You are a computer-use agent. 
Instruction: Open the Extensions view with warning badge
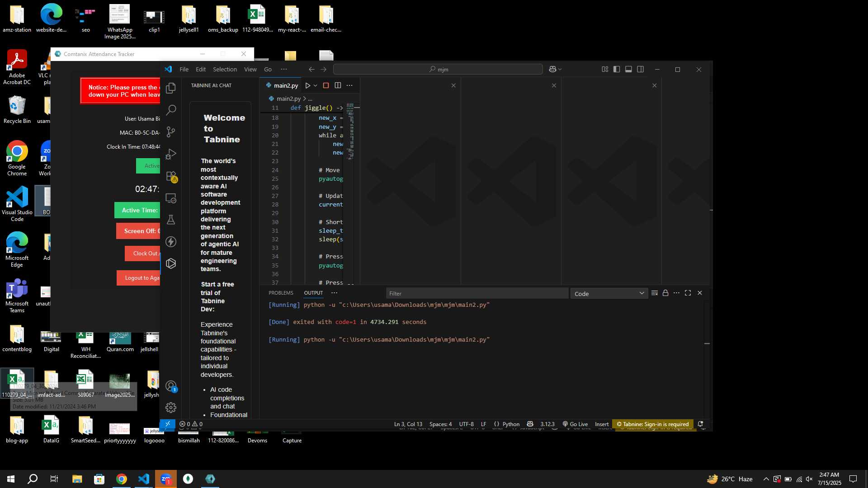click(171, 176)
